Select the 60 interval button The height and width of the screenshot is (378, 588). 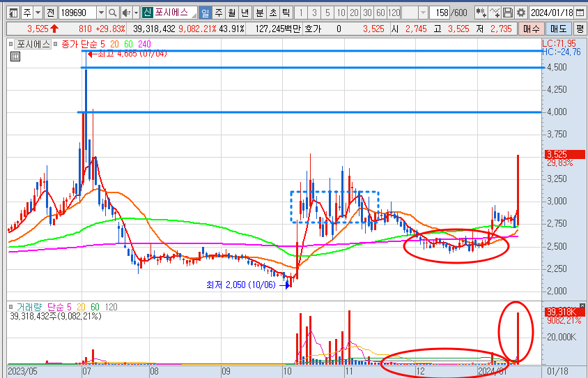point(380,13)
